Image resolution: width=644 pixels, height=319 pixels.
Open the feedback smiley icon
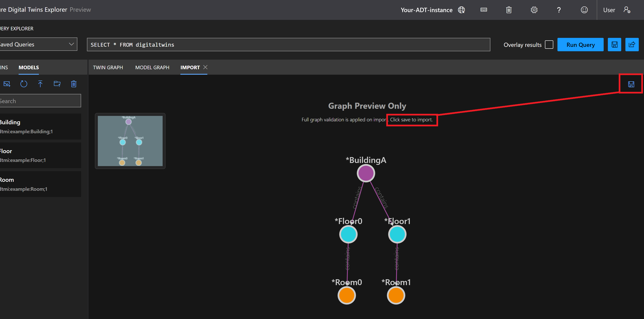click(584, 10)
